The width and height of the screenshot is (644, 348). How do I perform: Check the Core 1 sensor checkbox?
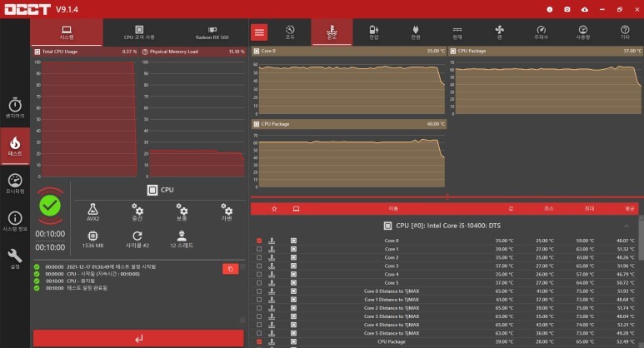pyautogui.click(x=259, y=249)
